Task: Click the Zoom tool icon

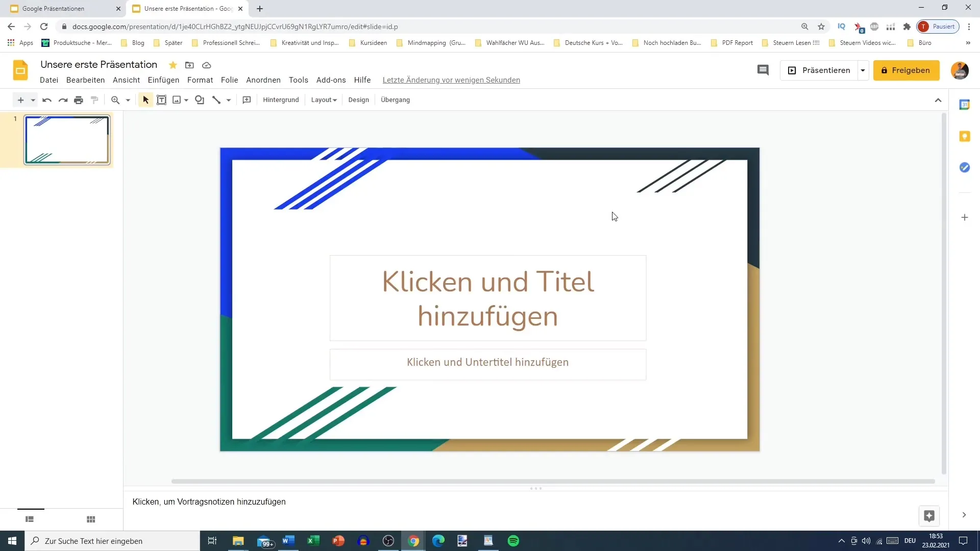Action: (x=115, y=99)
